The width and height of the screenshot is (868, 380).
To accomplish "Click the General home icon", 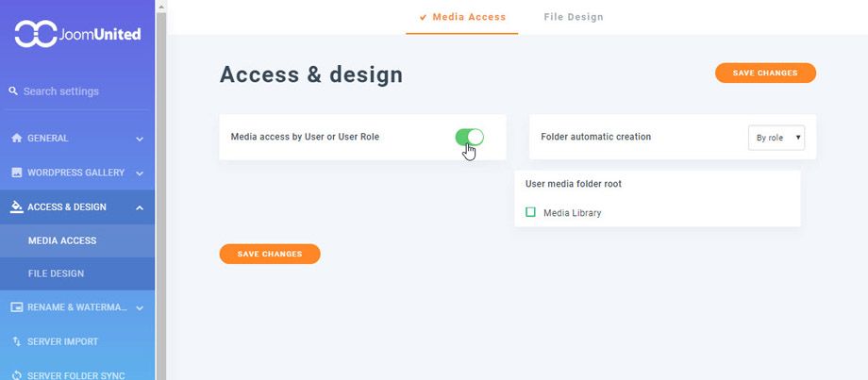I will pyautogui.click(x=17, y=138).
